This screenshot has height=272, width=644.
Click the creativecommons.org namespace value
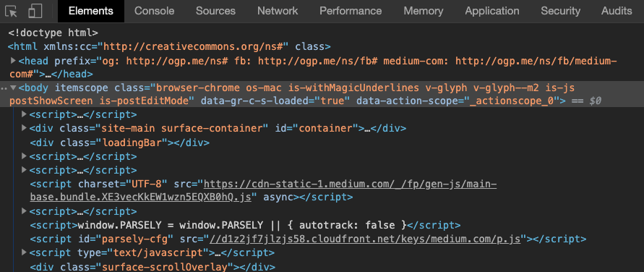tap(194, 46)
